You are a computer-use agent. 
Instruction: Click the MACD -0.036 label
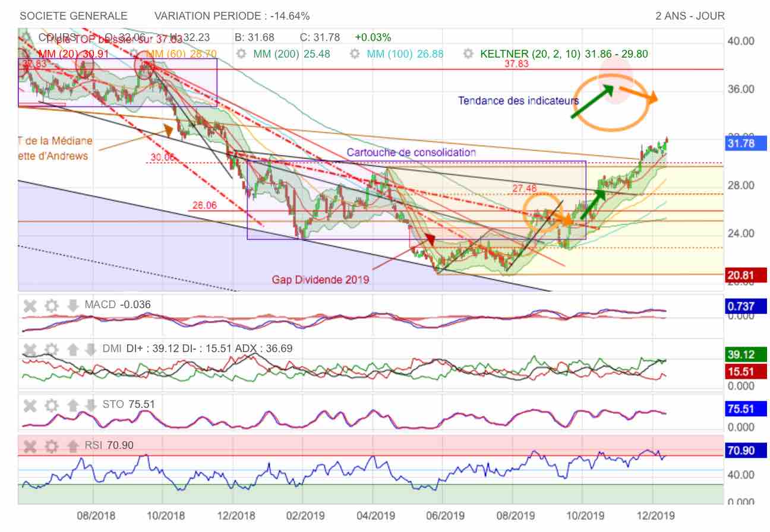click(118, 305)
